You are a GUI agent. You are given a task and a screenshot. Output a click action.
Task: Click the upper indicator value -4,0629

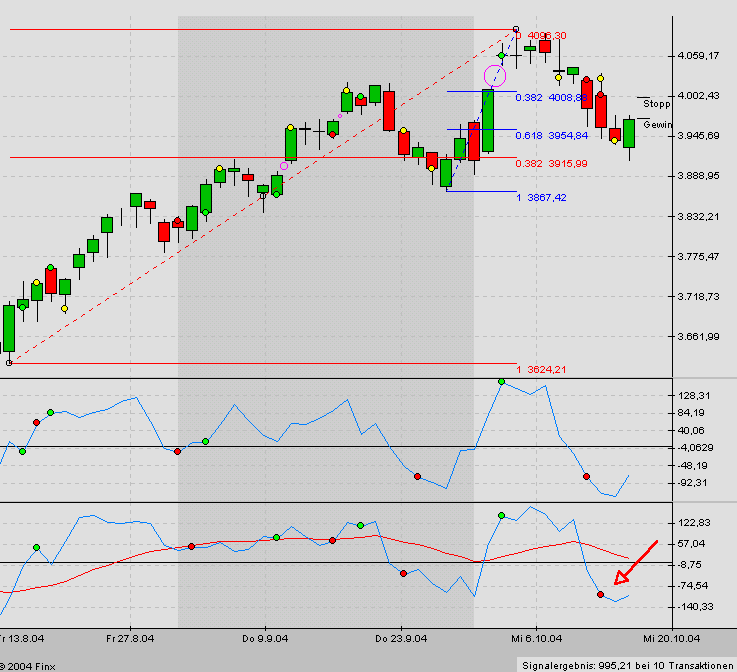click(x=696, y=448)
